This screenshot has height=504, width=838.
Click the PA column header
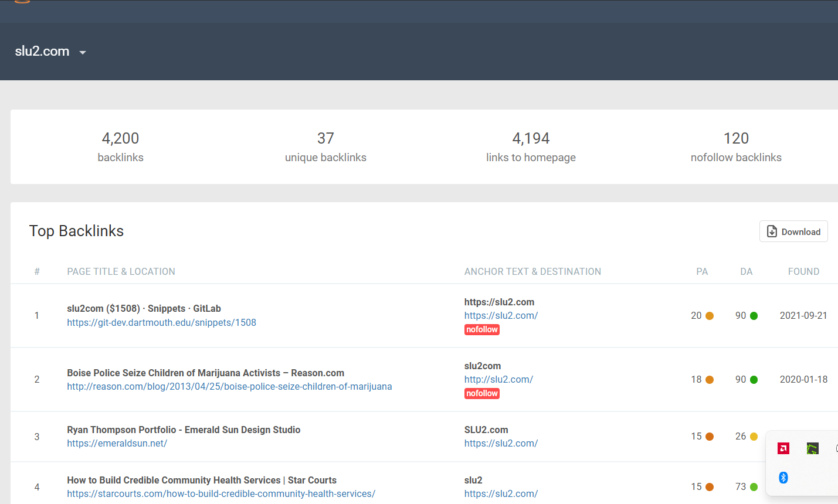click(x=702, y=271)
